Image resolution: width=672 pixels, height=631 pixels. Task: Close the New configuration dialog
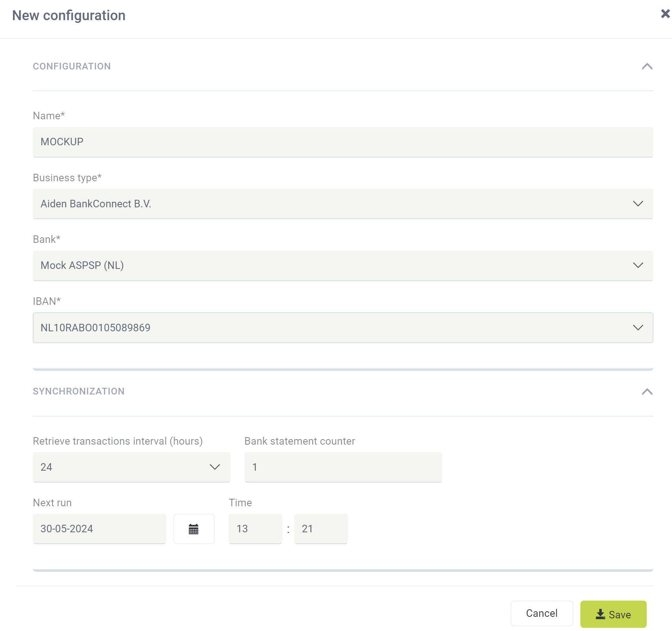click(x=665, y=14)
